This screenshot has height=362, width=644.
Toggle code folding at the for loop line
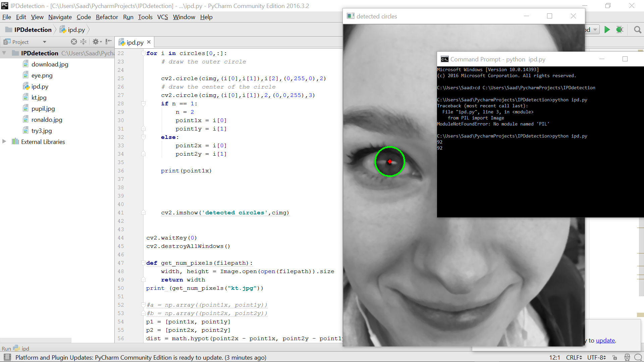pos(143,53)
